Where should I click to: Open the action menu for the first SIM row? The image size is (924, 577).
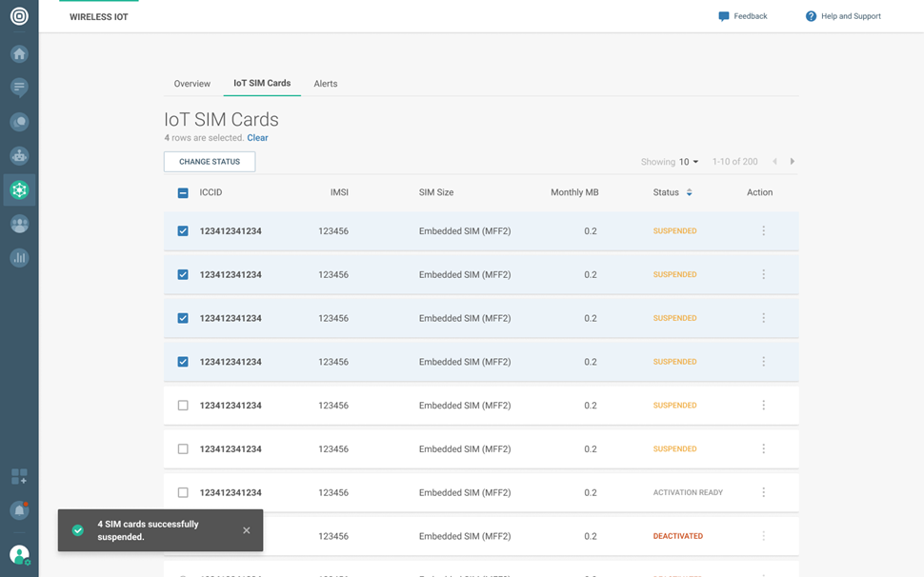[763, 231]
